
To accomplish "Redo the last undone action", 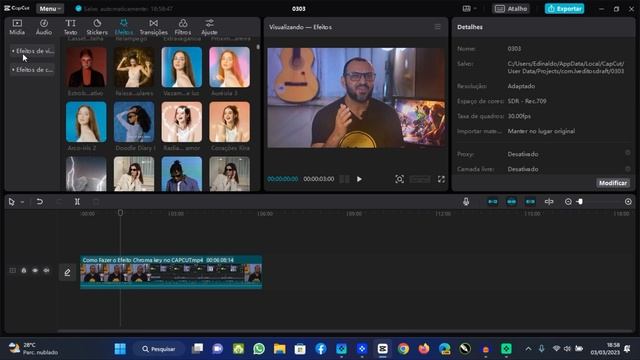I will [59, 202].
